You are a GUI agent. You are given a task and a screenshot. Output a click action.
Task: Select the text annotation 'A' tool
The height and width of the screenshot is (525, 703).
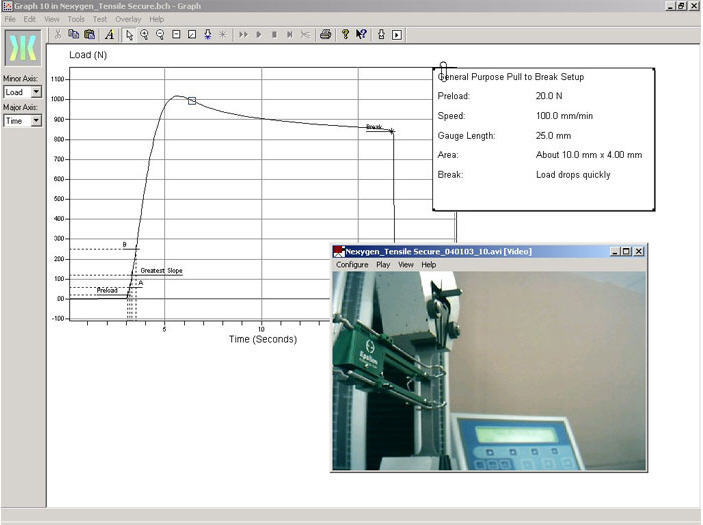click(x=110, y=35)
